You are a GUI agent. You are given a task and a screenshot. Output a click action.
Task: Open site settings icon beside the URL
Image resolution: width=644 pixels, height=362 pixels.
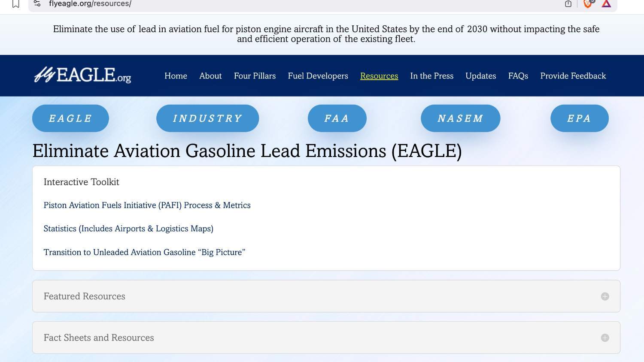click(37, 4)
